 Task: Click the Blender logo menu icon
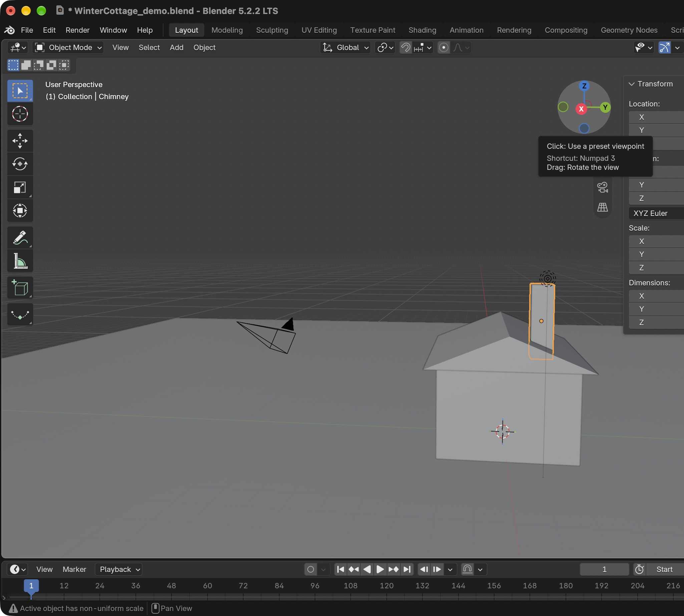[x=9, y=30]
